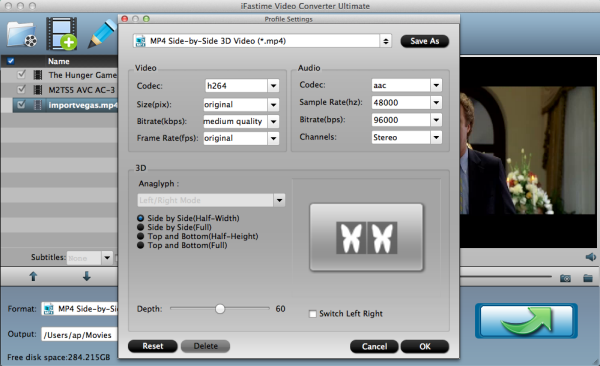Select the pencil edit tool icon
This screenshot has width=600, height=366.
coord(102,34)
